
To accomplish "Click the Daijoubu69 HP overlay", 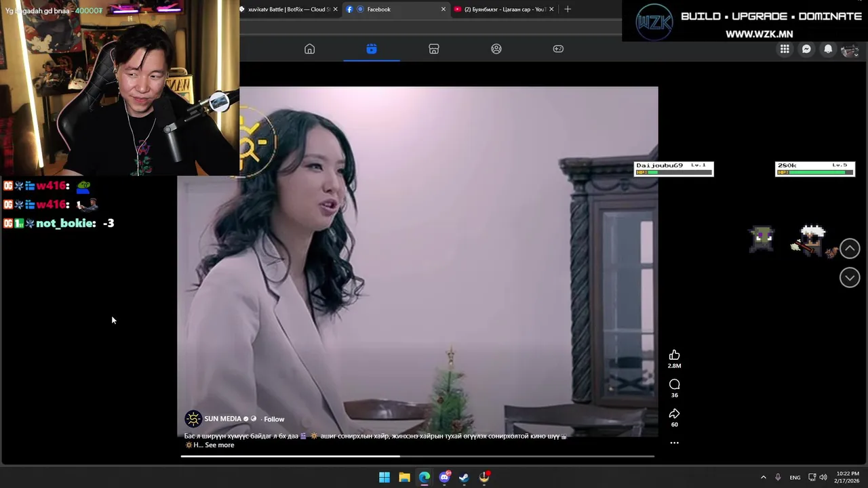I will pos(674,169).
